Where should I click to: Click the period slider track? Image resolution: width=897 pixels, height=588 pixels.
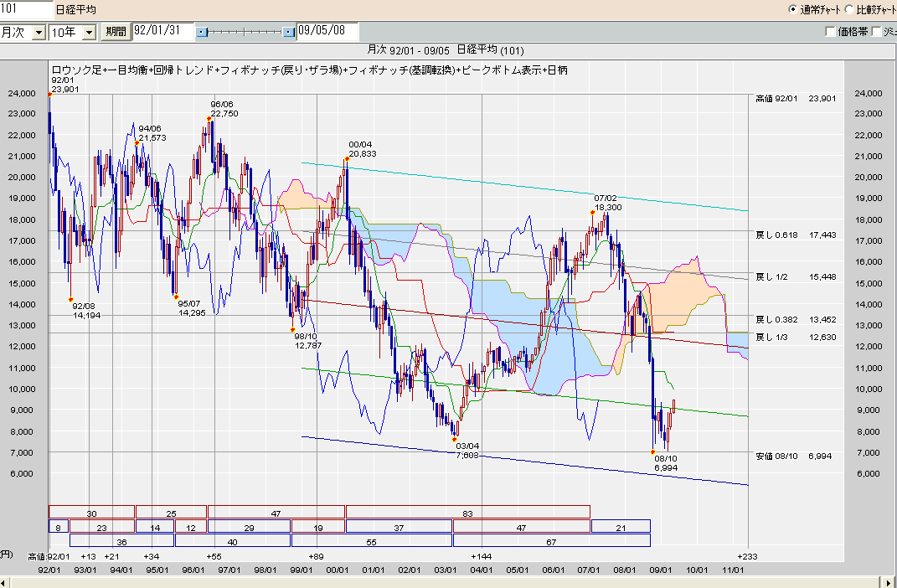(x=245, y=32)
